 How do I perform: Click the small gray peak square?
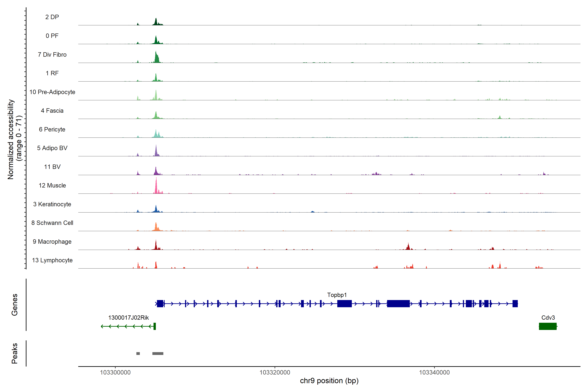138,353
